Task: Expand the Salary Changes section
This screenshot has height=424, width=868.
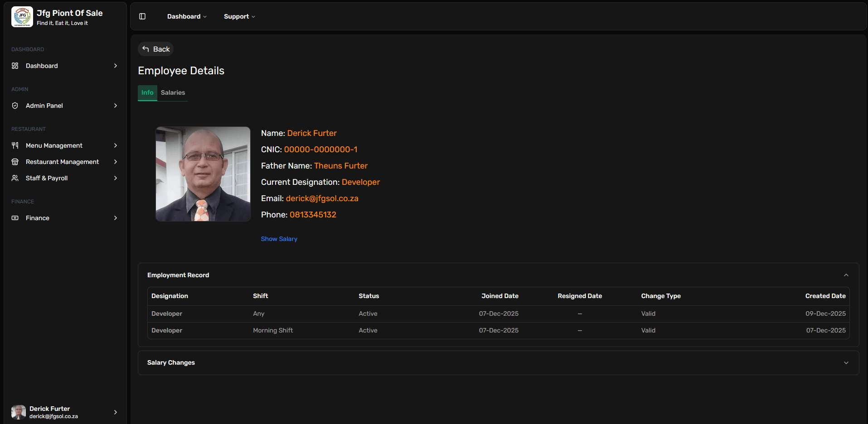Action: [846, 362]
